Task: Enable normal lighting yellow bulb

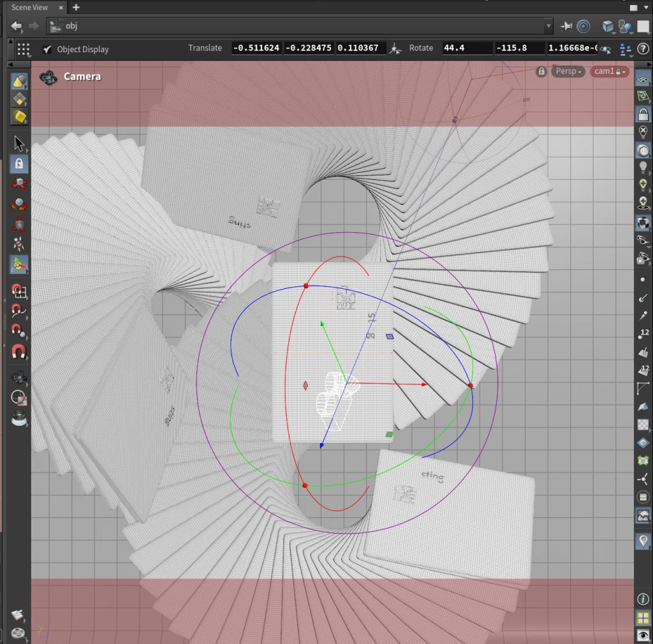Action: coord(643,186)
